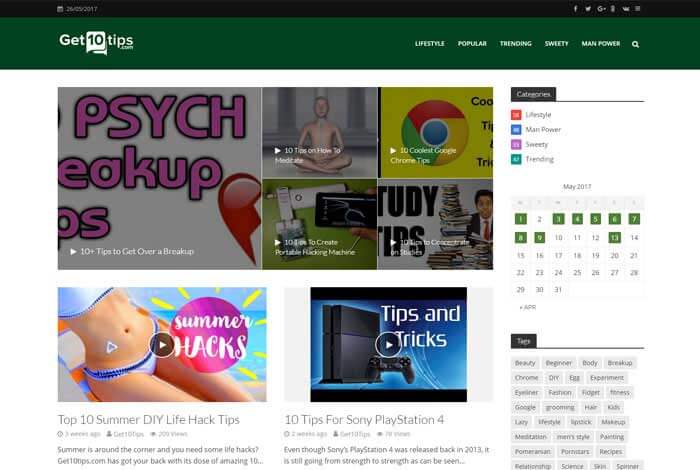Select the Lifestyle category in sidebar
The height and width of the screenshot is (470, 700).
pos(538,115)
